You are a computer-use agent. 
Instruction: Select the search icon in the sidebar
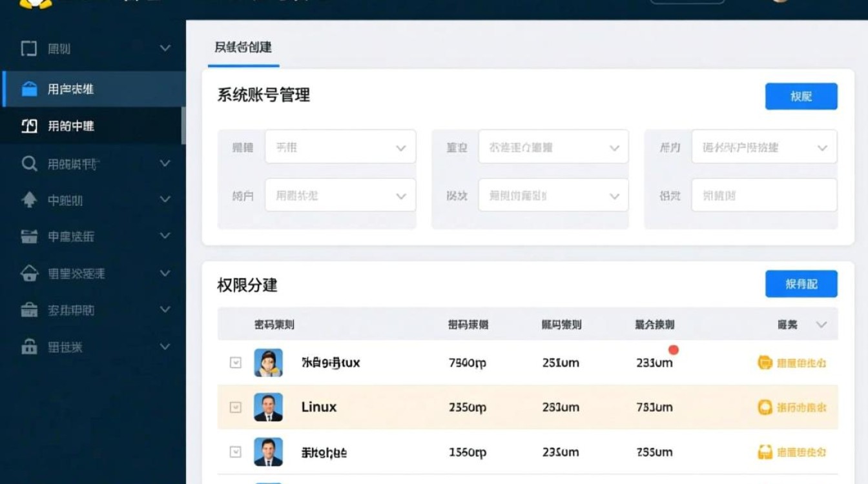[x=30, y=163]
